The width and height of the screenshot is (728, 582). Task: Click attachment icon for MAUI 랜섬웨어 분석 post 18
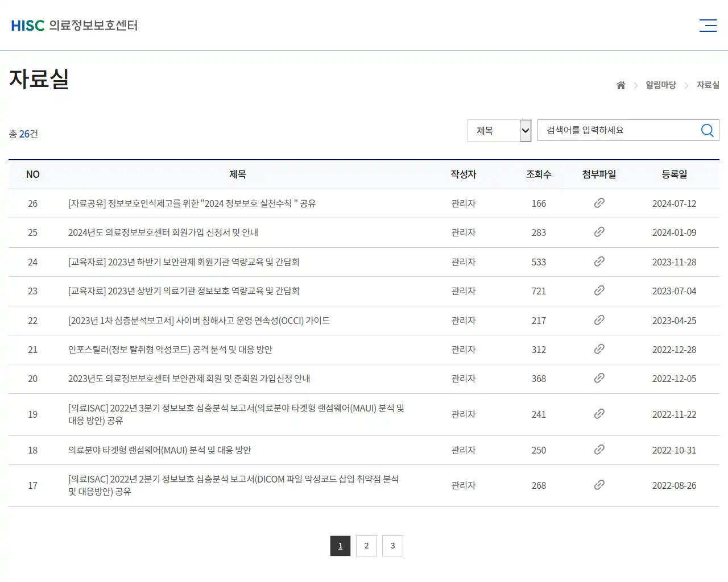[599, 450]
